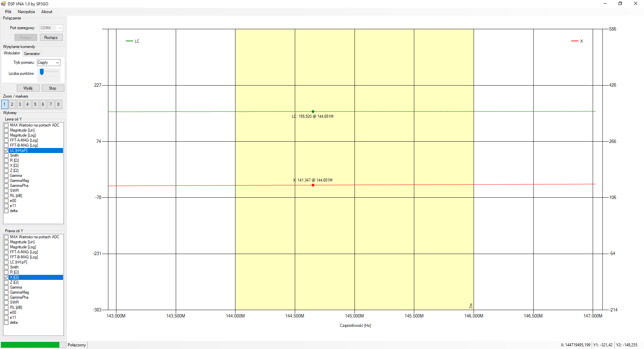The image size is (644, 349).
Task: Click the Liczba punktów slider handle
Action: 42,72
